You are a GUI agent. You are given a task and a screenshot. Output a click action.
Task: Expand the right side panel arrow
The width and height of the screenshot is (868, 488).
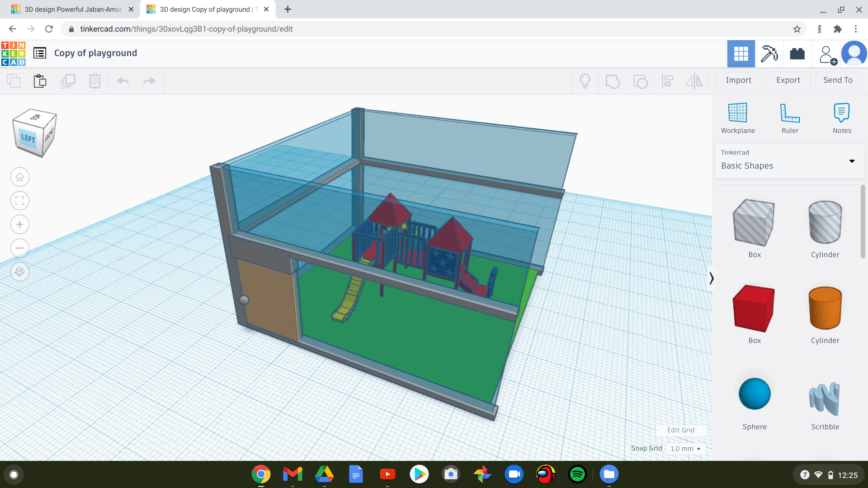[711, 278]
